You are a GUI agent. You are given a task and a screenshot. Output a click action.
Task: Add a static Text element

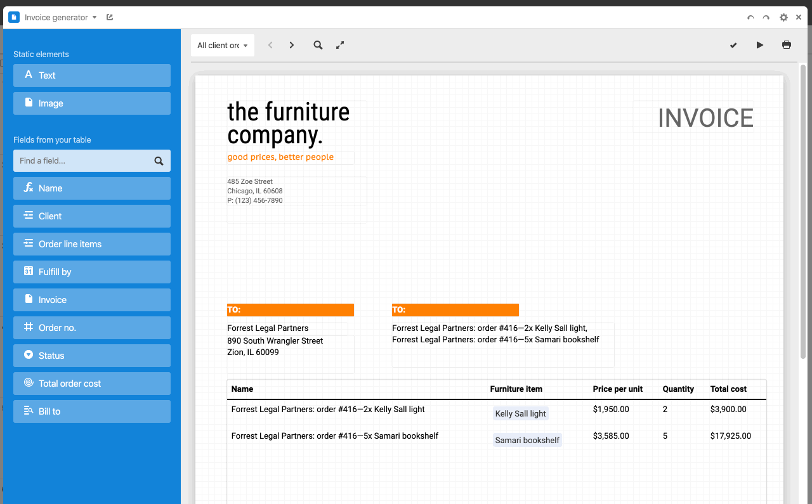(x=92, y=75)
